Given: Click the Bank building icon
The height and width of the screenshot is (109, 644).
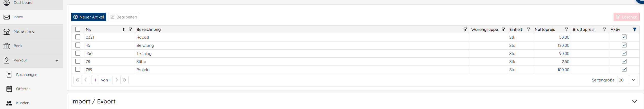Looking at the screenshot, I should (7, 46).
